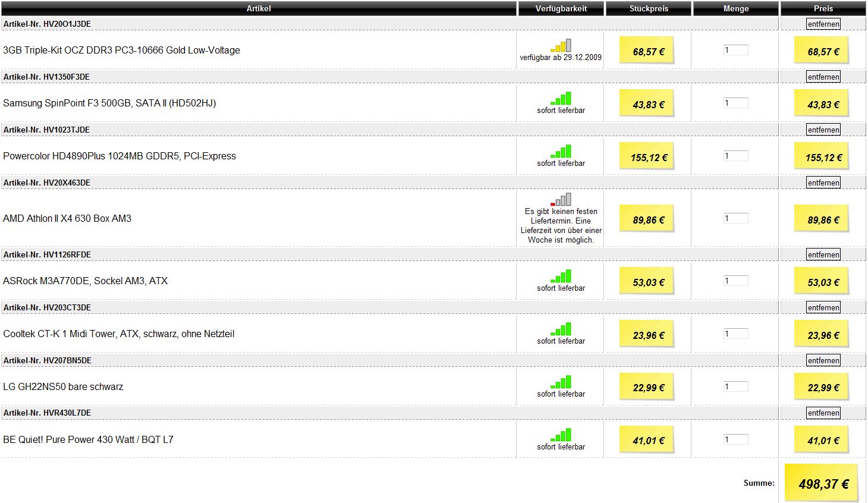Click green availability icon for ASRock M3A770DE
This screenshot has width=868, height=503.
click(561, 276)
